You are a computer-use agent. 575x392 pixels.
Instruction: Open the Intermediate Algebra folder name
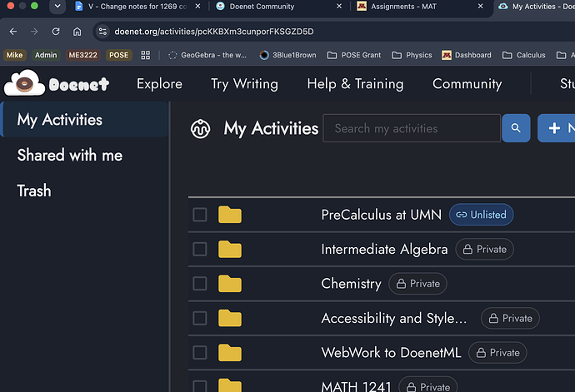pyautogui.click(x=384, y=249)
